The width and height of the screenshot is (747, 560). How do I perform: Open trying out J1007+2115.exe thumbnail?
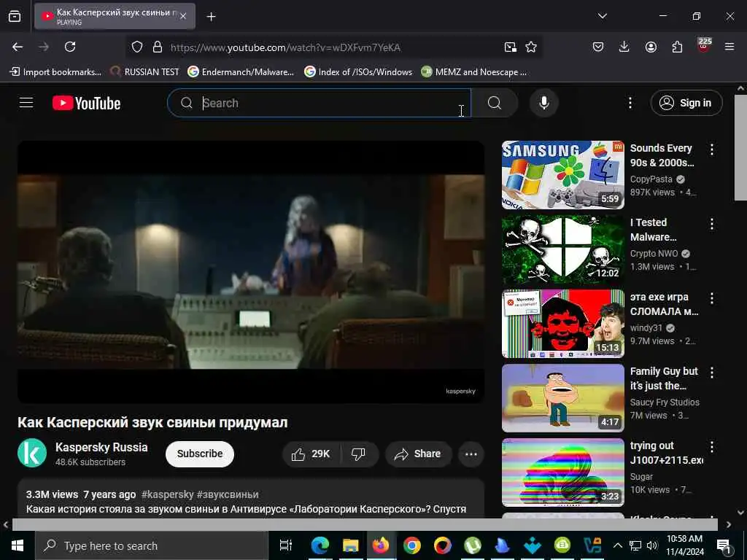562,472
